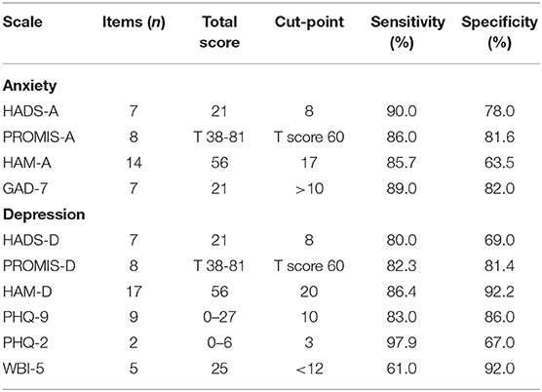Click the HAM-A scale name
Viewport: 542px width, 392px height.
pos(27,163)
